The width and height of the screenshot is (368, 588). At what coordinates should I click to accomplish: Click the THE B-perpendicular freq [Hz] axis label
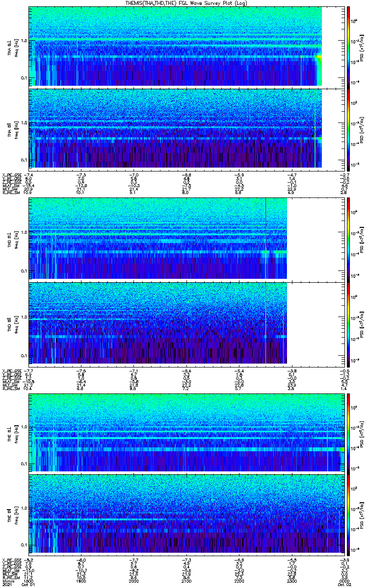(16, 434)
